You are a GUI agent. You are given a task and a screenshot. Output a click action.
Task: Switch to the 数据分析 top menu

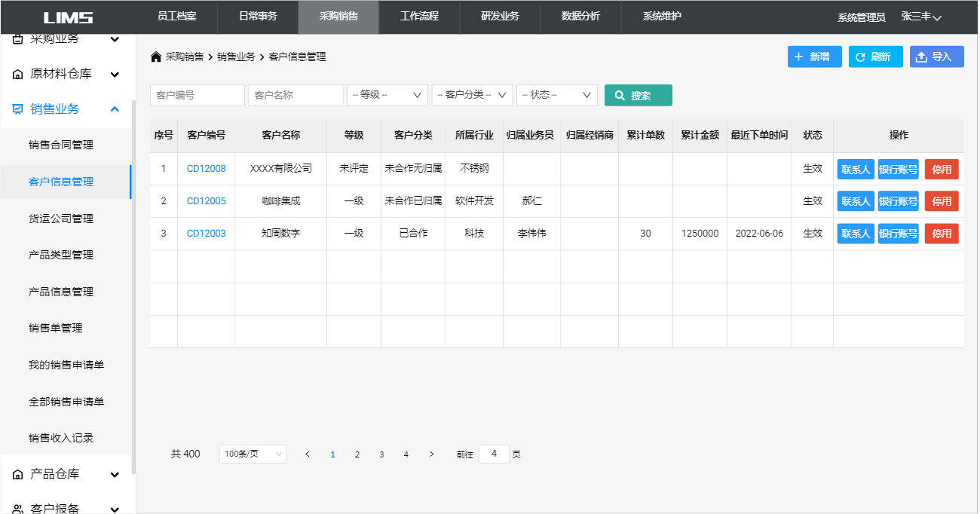point(580,17)
